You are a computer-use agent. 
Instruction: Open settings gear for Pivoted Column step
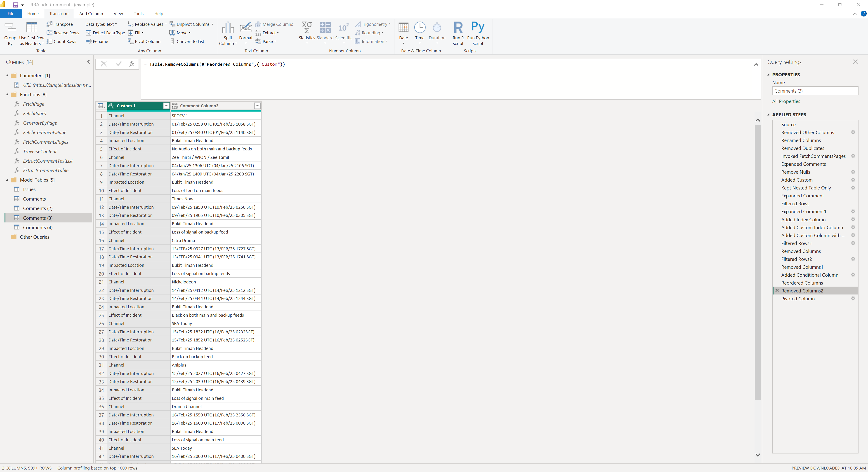point(853,299)
